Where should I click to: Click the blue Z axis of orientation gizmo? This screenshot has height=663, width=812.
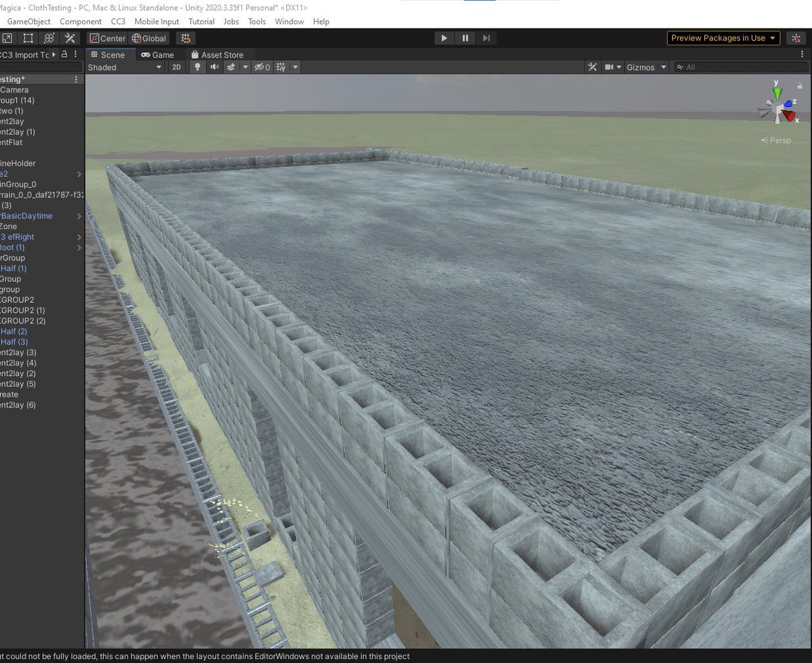pos(788,102)
